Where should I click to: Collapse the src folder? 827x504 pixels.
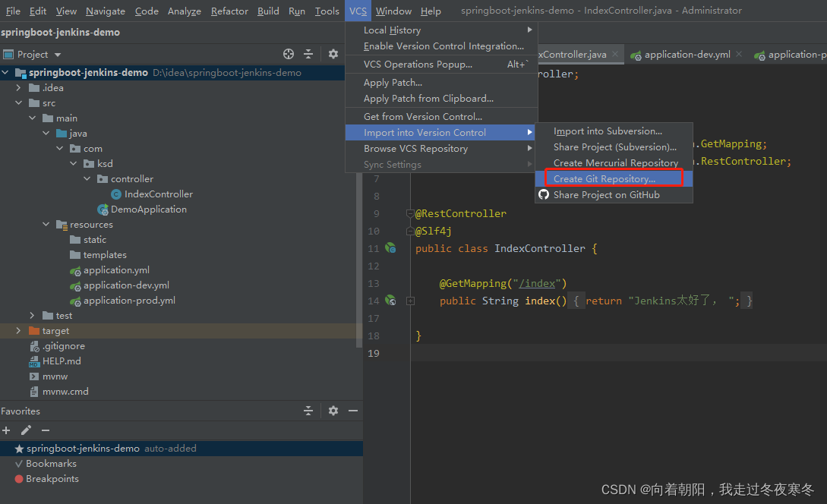[x=18, y=102]
